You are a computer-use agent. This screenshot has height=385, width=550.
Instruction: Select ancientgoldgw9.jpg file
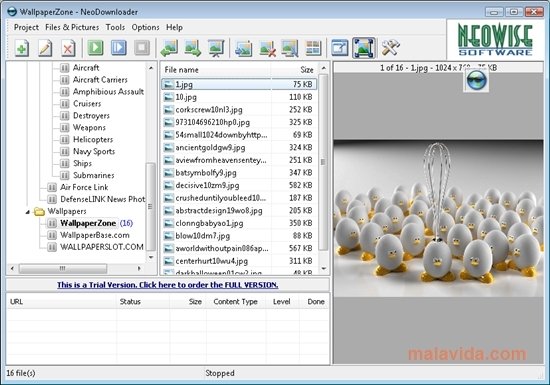click(239, 147)
